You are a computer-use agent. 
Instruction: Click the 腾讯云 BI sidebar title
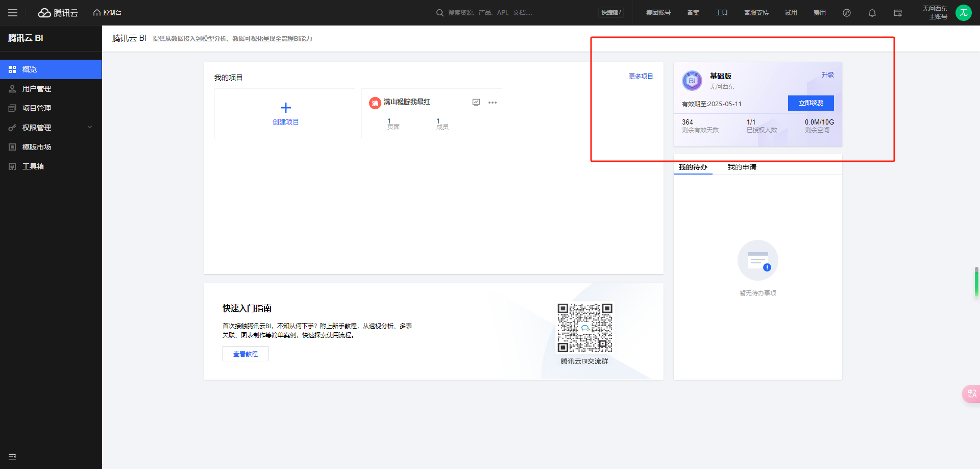point(26,38)
